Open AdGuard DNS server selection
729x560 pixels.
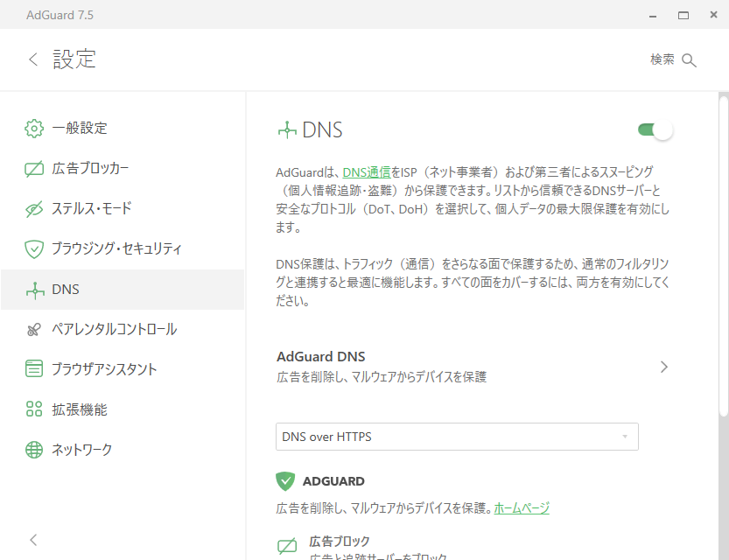(473, 367)
